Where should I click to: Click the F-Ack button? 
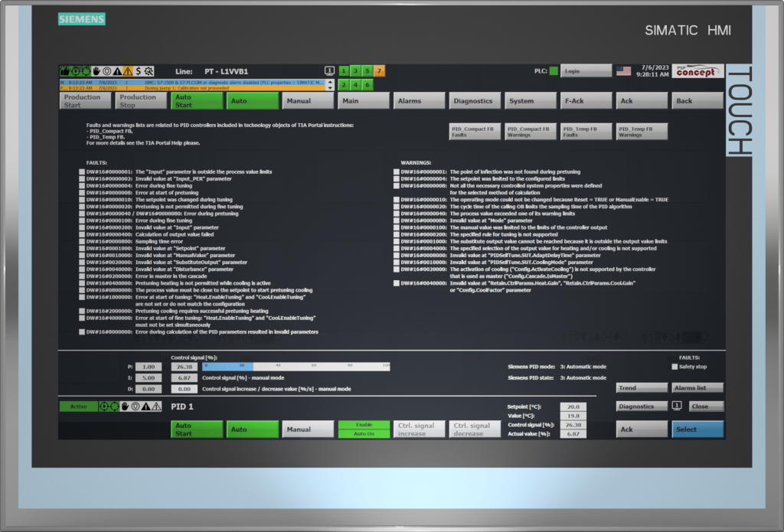click(586, 100)
